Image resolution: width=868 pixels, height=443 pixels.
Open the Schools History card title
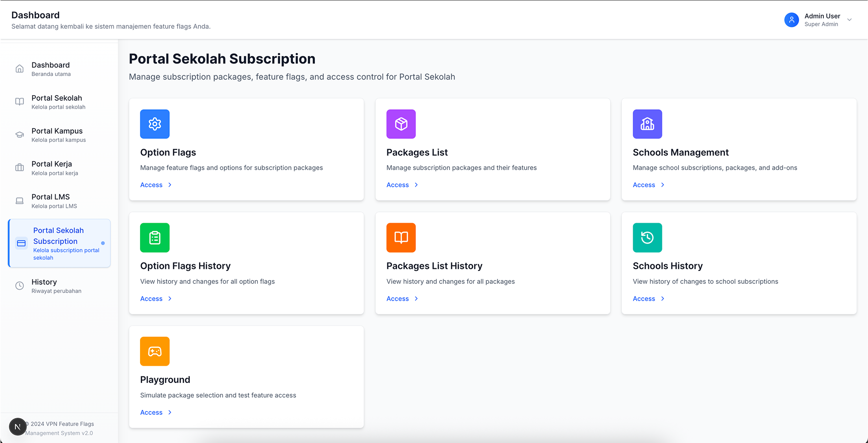[668, 266]
